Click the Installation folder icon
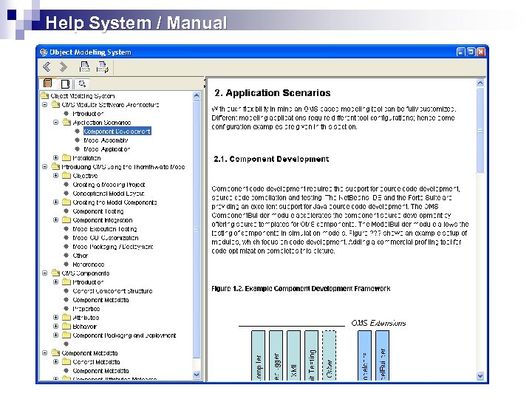Screen dimensions: 532x399 (66, 158)
